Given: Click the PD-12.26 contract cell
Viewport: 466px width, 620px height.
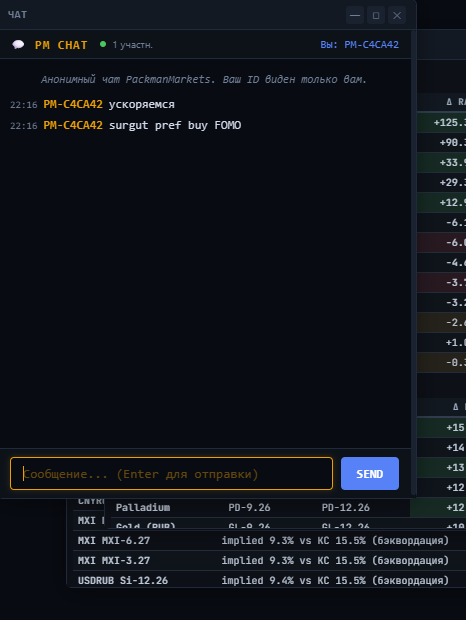Looking at the screenshot, I should point(346,507).
